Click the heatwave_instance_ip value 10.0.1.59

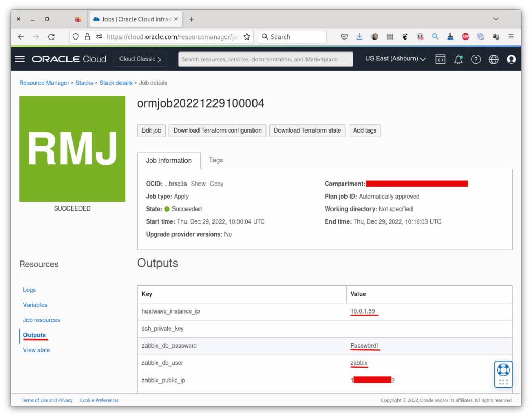coord(363,312)
